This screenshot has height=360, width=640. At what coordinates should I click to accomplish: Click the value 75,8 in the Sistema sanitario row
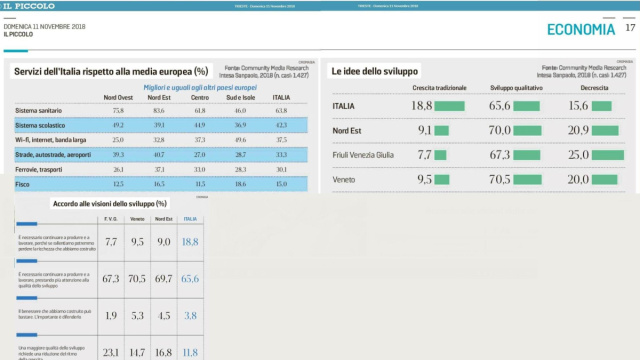118,111
